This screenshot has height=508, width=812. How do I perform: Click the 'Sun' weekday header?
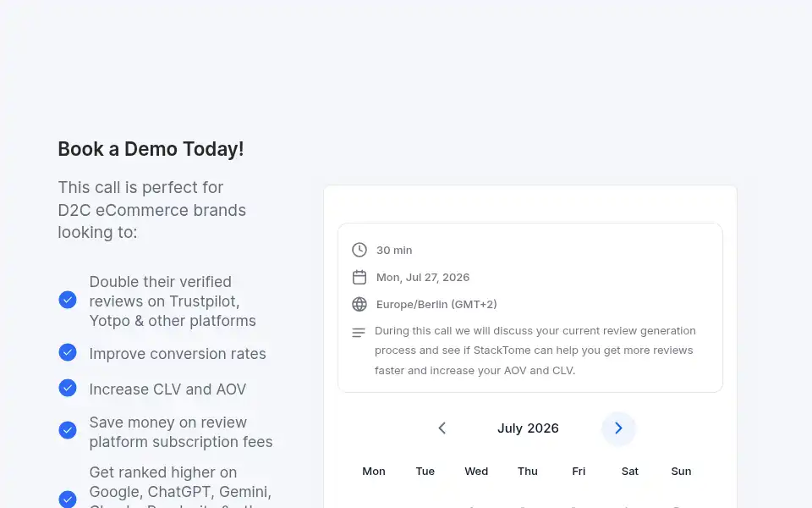681,472
